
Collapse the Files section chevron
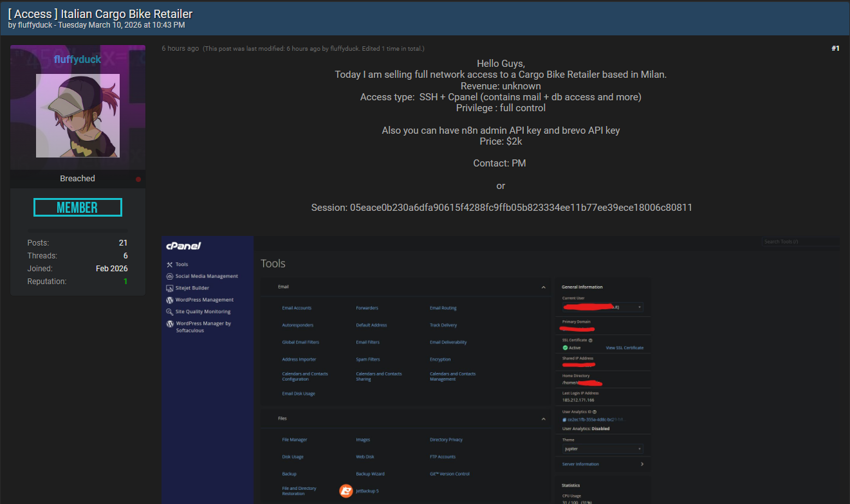click(543, 419)
